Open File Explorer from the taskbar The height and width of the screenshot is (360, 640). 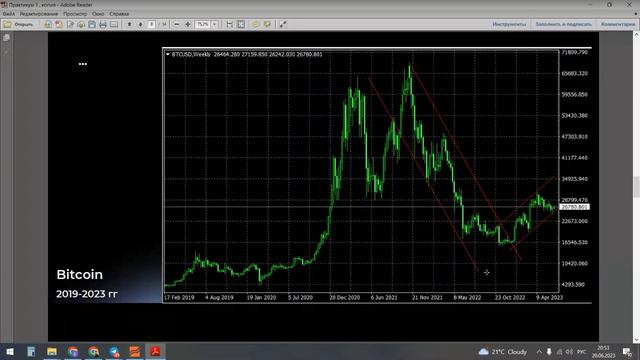pyautogui.click(x=52, y=351)
